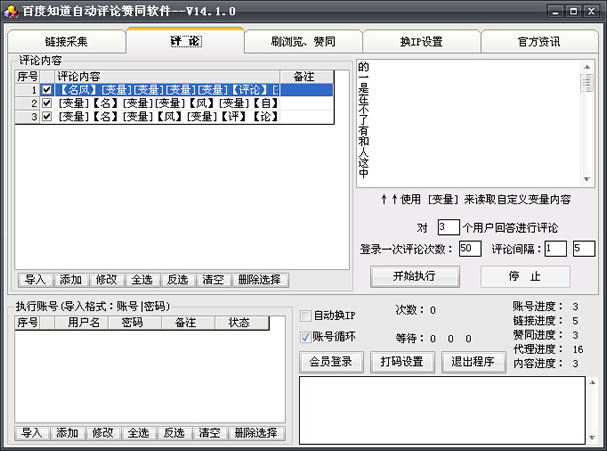Viewport: 607px width, 451px height.
Task: Disable the 账号循环 checkbox
Action: click(x=307, y=337)
